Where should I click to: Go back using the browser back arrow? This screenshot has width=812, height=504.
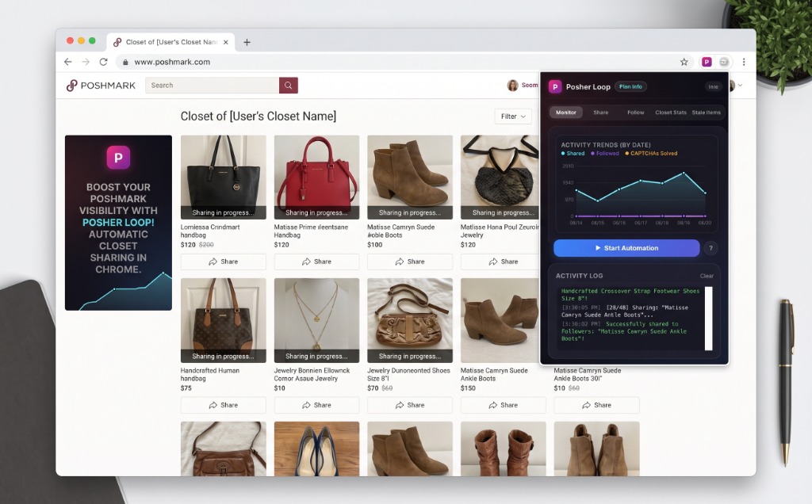click(68, 62)
